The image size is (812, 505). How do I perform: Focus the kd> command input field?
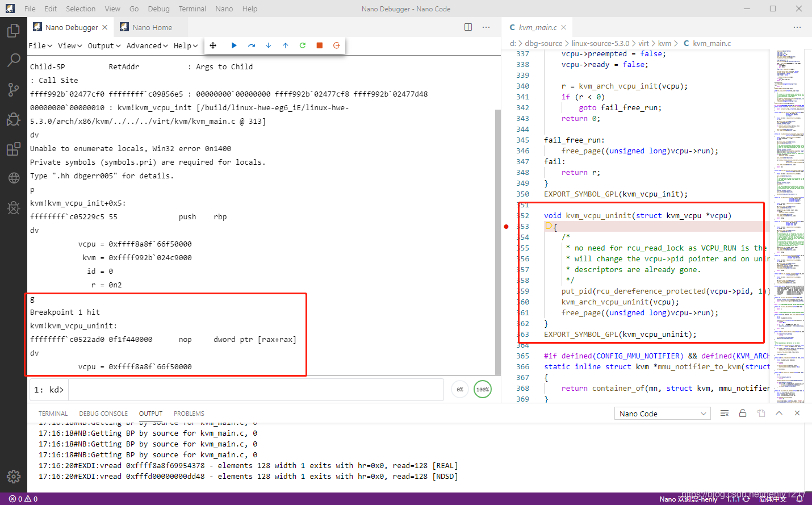pos(256,390)
